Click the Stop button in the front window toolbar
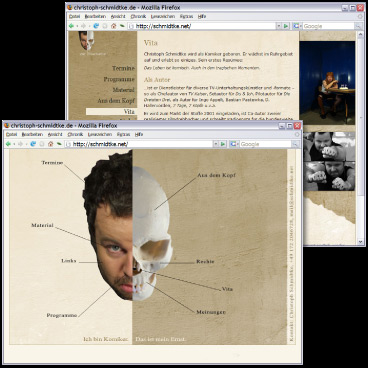This screenshot has width=368, height=368. pos(42,144)
